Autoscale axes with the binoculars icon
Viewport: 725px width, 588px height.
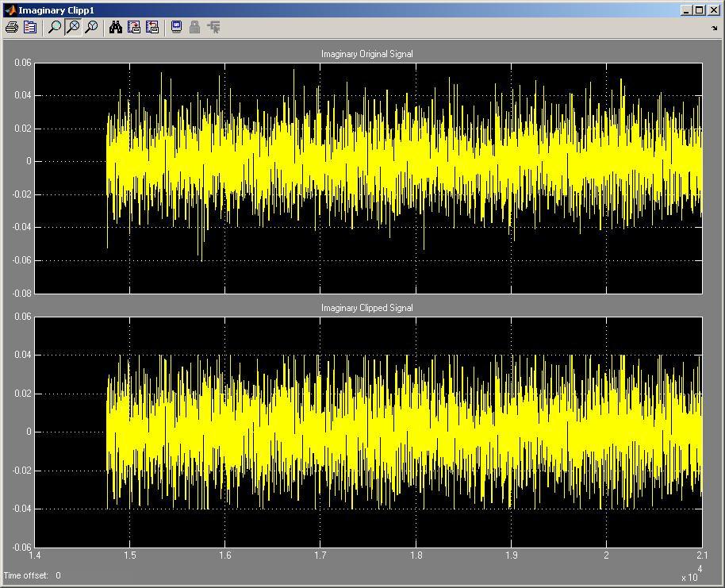pyautogui.click(x=116, y=28)
